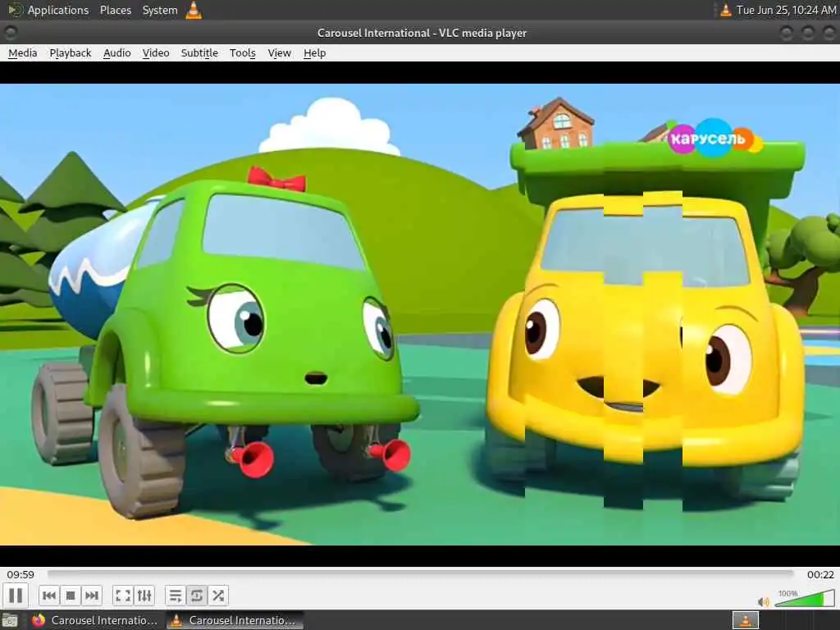Image resolution: width=840 pixels, height=630 pixels.
Task: Click the video display area
Action: point(420,314)
